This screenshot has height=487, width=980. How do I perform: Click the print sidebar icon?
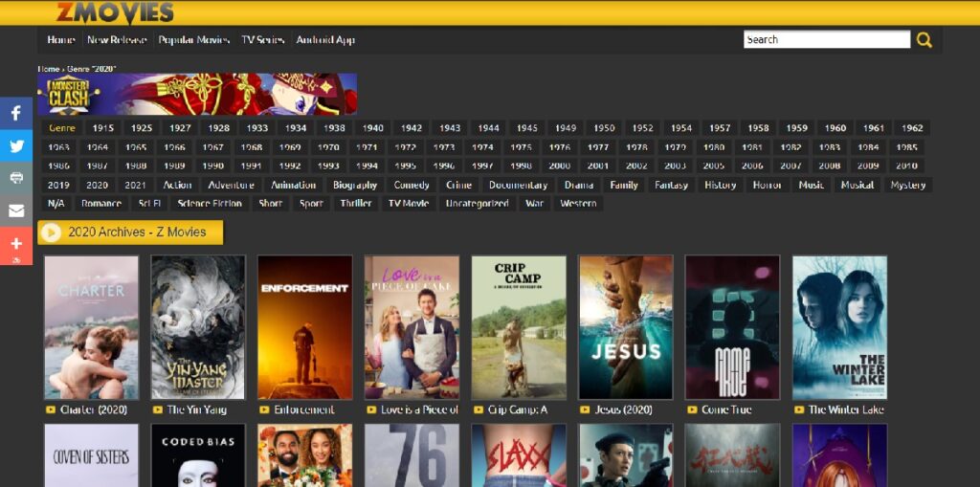16,178
